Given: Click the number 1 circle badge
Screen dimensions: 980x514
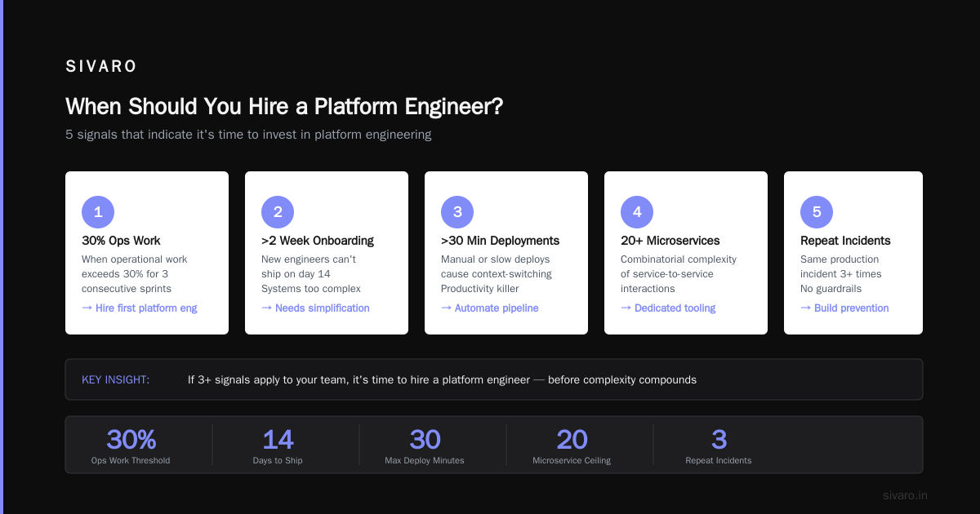Looking at the screenshot, I should coord(98,212).
